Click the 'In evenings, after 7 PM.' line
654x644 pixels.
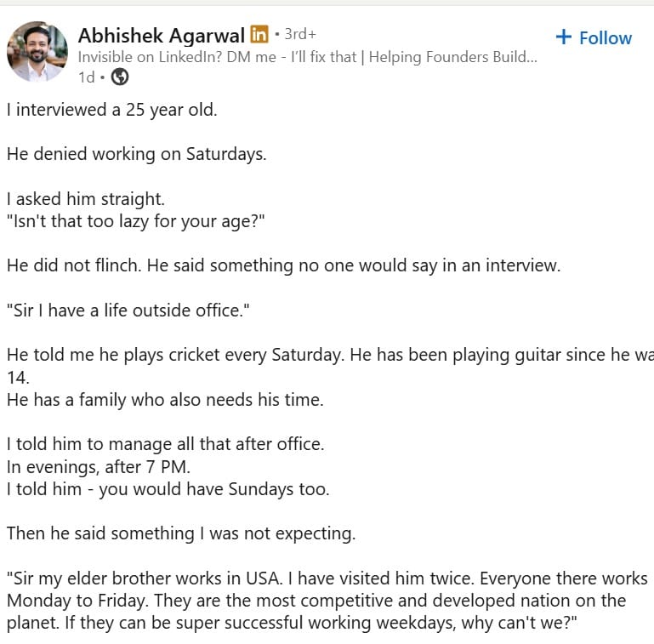99,467
